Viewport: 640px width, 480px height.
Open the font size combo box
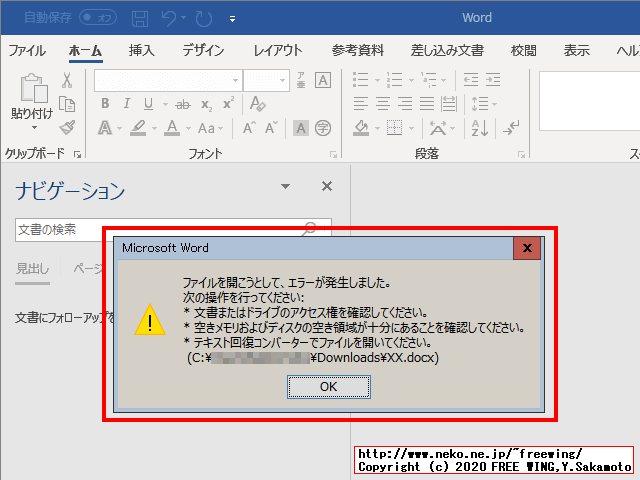pos(266,80)
